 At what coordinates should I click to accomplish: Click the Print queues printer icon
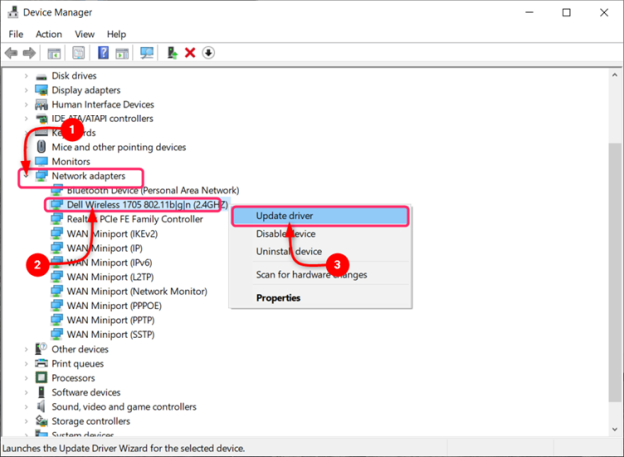tap(41, 363)
